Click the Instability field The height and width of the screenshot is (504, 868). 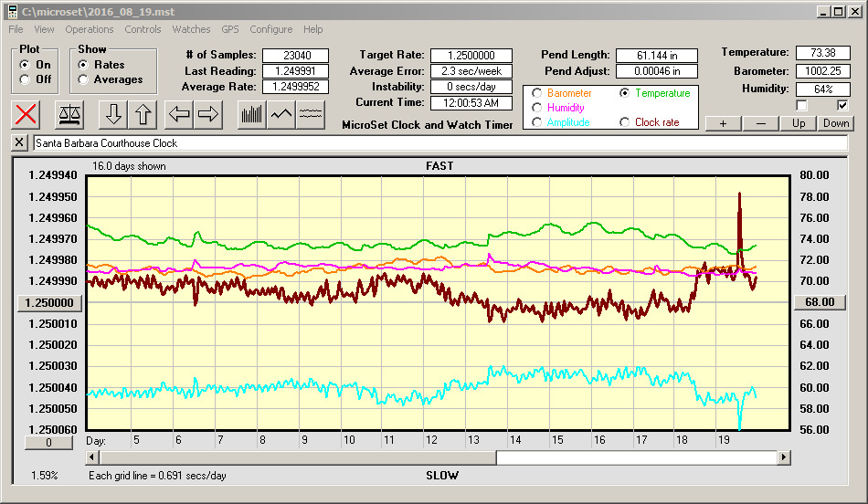click(x=471, y=87)
